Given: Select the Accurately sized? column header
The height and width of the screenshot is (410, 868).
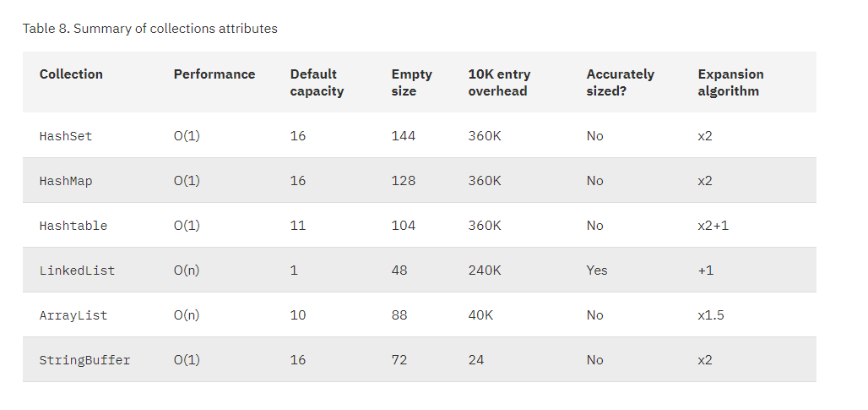Looking at the screenshot, I should click(620, 83).
